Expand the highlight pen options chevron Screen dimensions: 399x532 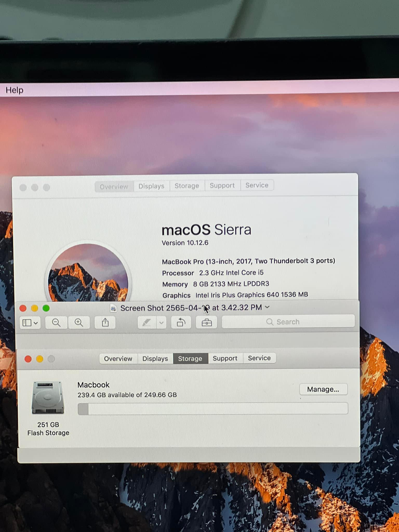[161, 323]
